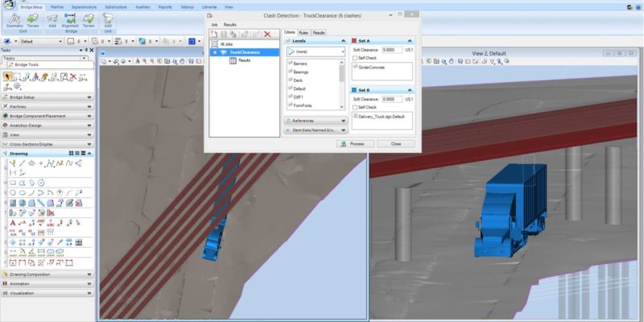Toggle Self Check under Set A
644x322 pixels.
coord(356,58)
